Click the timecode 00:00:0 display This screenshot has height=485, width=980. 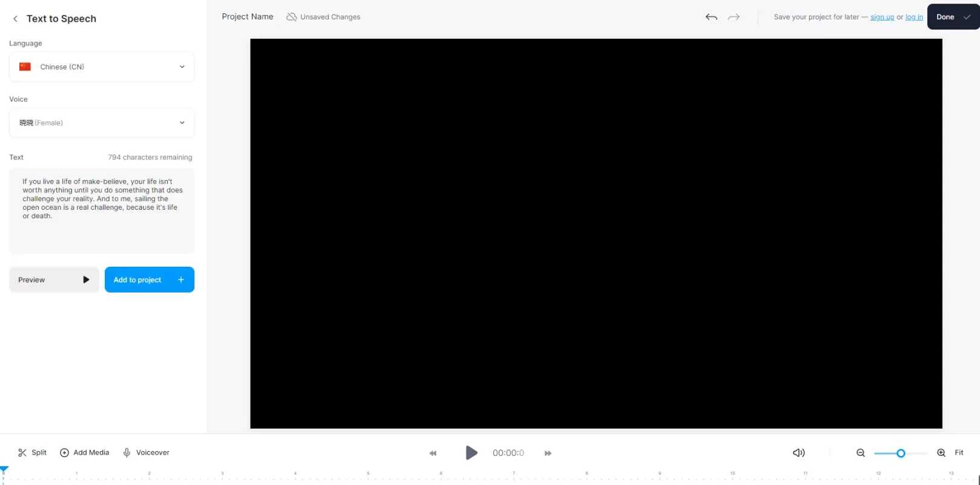(x=508, y=453)
